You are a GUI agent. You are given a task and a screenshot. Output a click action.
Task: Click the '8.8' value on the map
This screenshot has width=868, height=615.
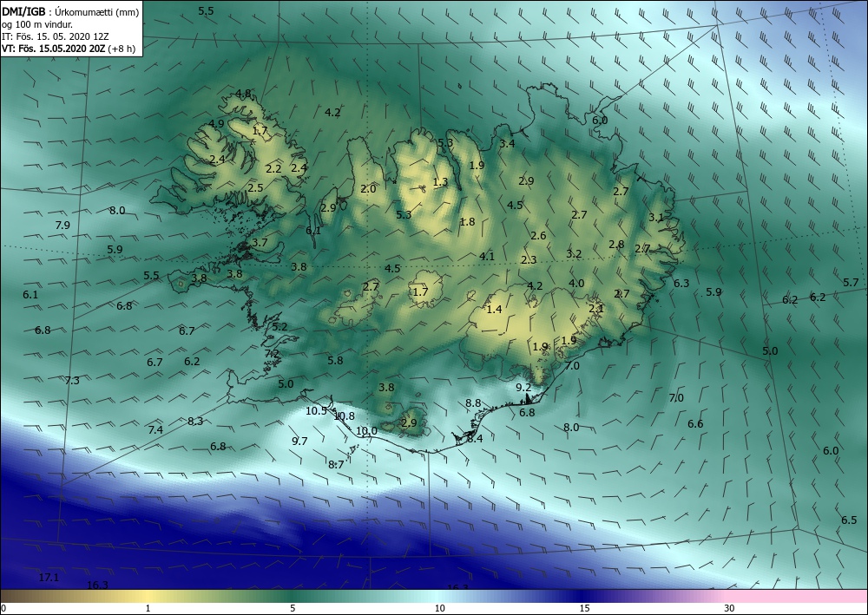(x=473, y=403)
